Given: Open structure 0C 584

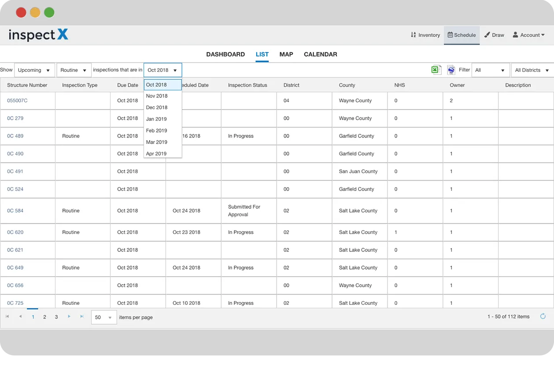Looking at the screenshot, I should [x=15, y=211].
